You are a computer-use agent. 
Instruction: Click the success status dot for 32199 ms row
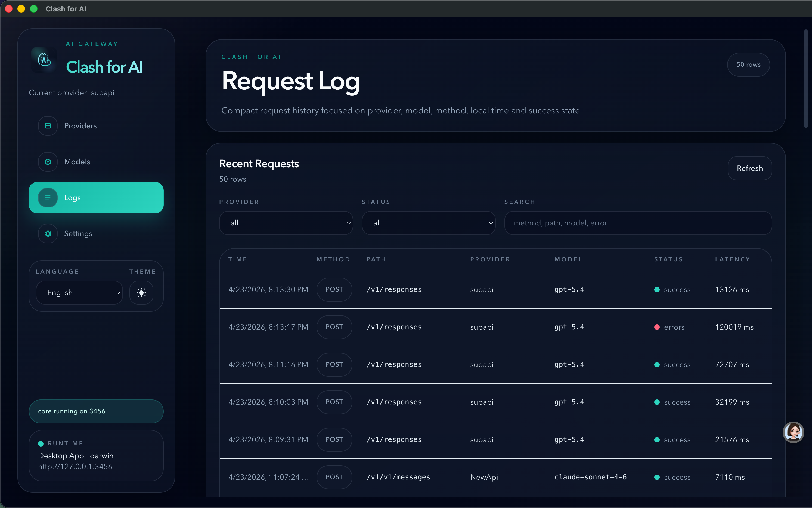point(657,402)
